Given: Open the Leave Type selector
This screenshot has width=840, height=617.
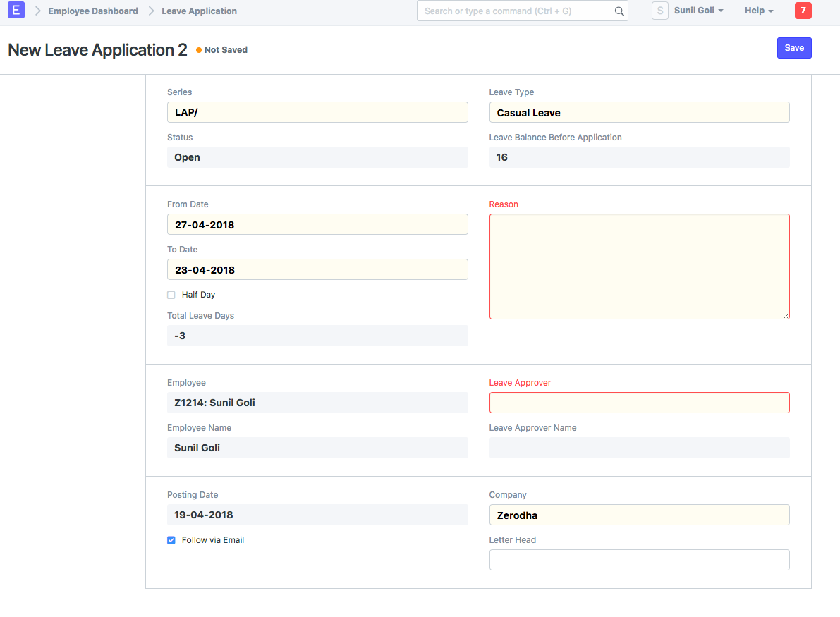Looking at the screenshot, I should (639, 112).
